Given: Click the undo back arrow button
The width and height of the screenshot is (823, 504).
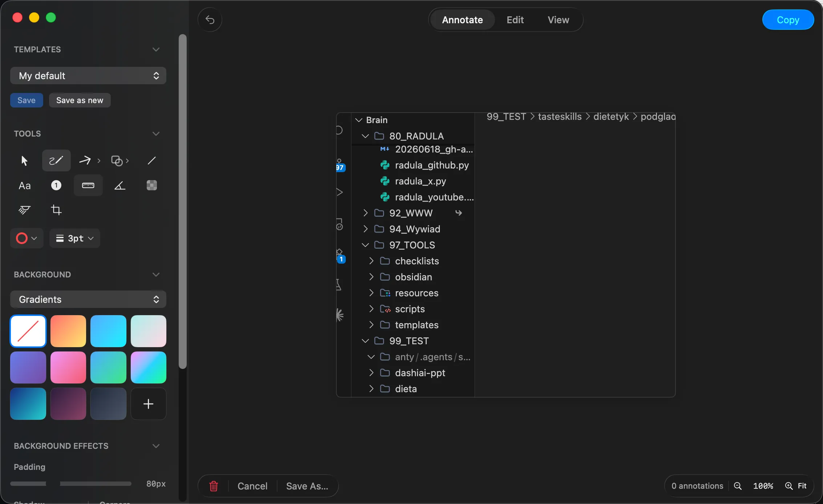Looking at the screenshot, I should tap(210, 20).
